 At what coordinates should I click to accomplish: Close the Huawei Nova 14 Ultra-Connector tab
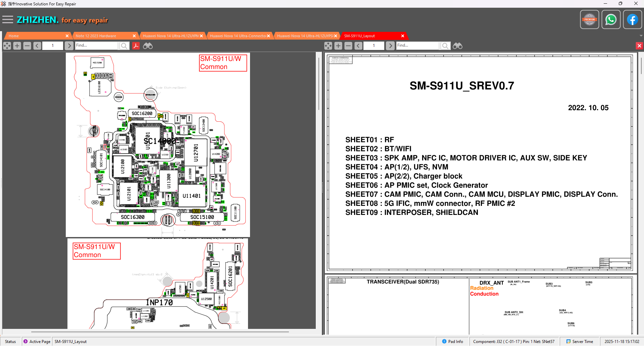[268, 36]
